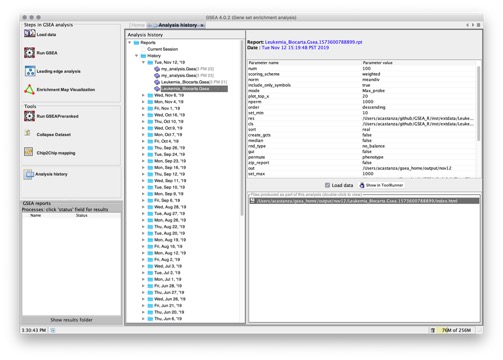Select the Collapse Dataset tool icon
The height and width of the screenshot is (360, 503).
click(x=28, y=134)
